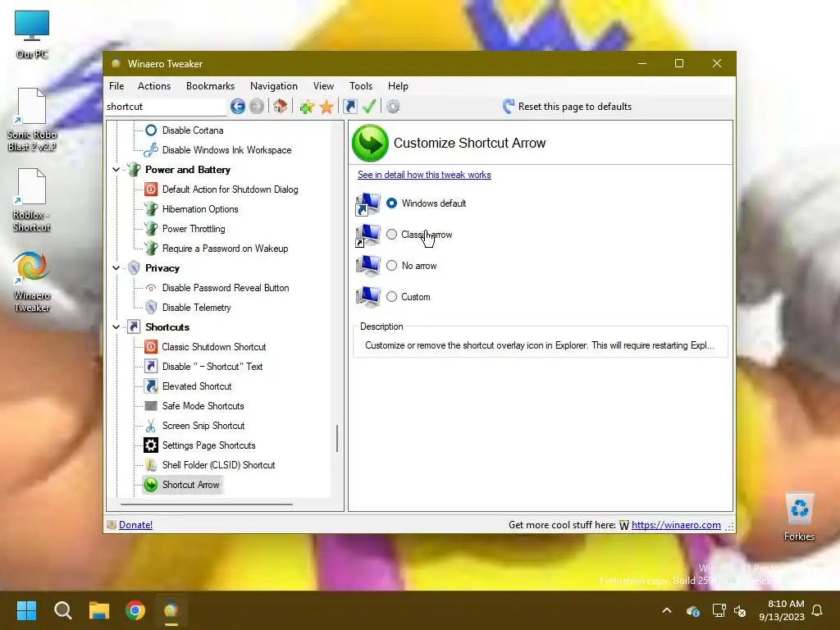Click the Windows Start button on taskbar
Screen dimensions: 840x630
click(26, 610)
